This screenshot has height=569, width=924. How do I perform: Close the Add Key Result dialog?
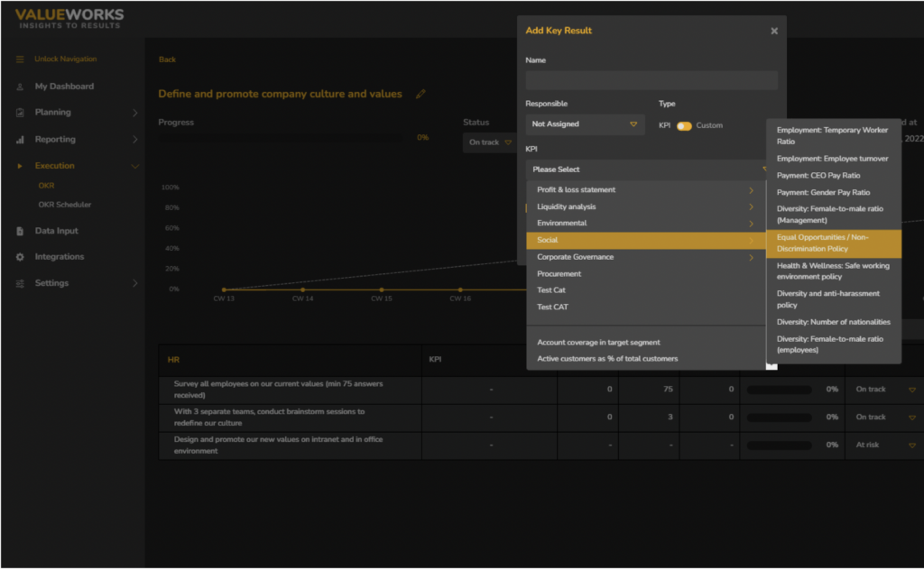[773, 31]
